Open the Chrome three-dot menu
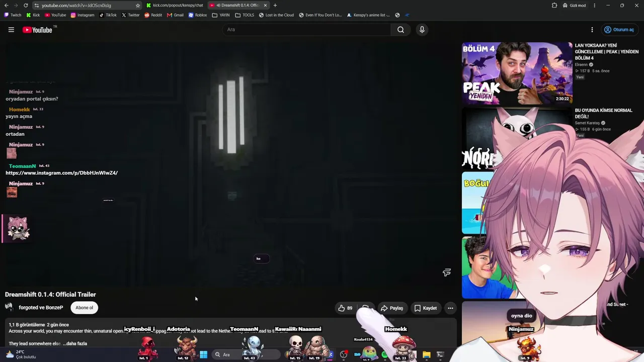 [x=594, y=5]
